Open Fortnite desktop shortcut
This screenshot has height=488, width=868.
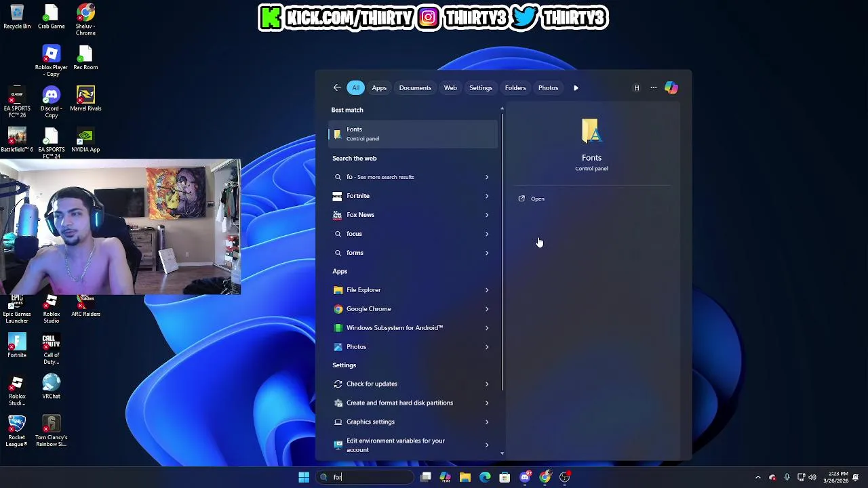click(17, 346)
